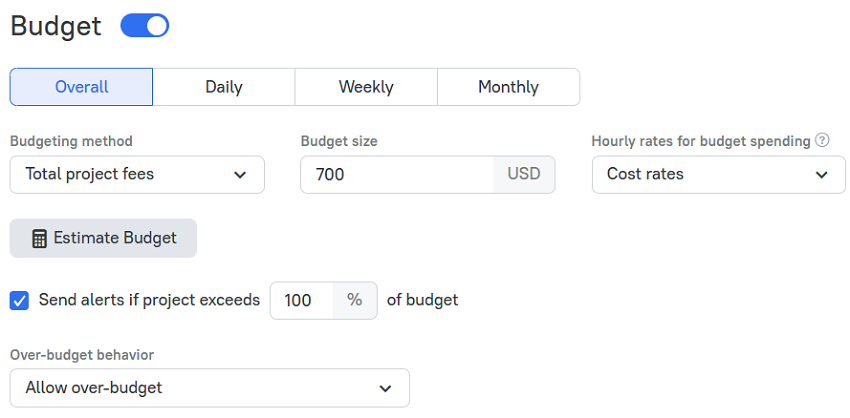Click the help question mark icon

[822, 141]
